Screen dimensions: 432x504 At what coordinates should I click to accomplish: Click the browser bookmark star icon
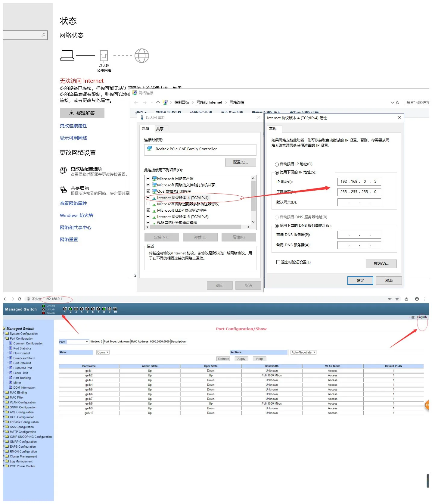(x=397, y=299)
